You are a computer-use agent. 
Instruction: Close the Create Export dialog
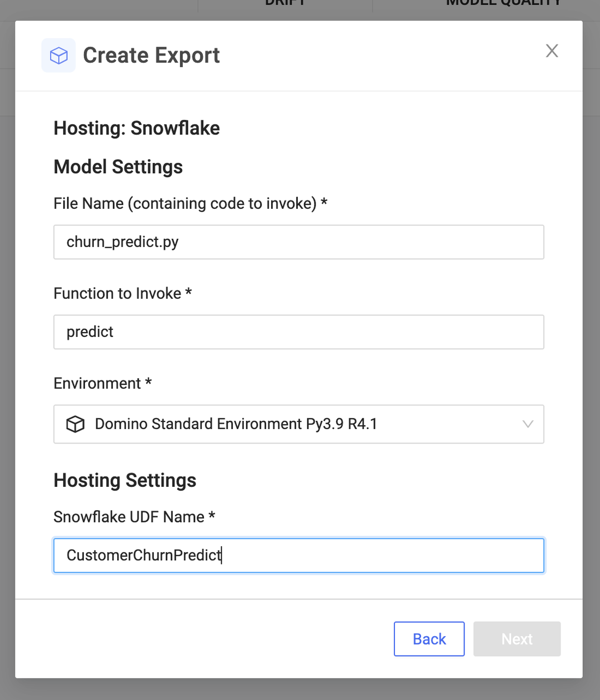(552, 51)
